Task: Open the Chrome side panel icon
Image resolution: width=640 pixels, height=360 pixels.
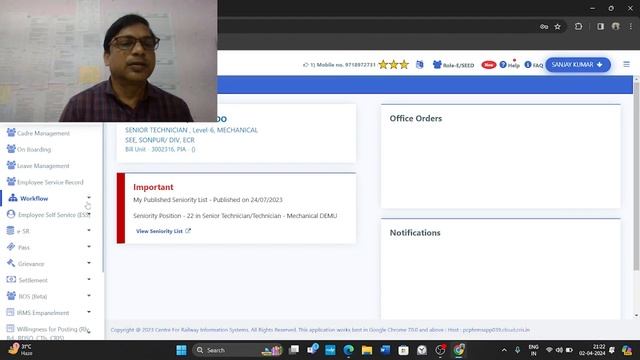Action: [x=600, y=27]
